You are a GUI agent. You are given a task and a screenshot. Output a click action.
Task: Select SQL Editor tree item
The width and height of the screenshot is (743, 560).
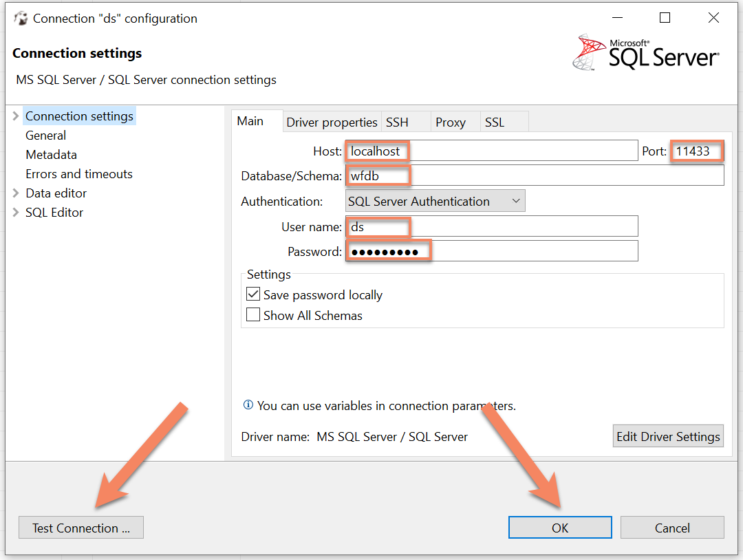pyautogui.click(x=54, y=213)
